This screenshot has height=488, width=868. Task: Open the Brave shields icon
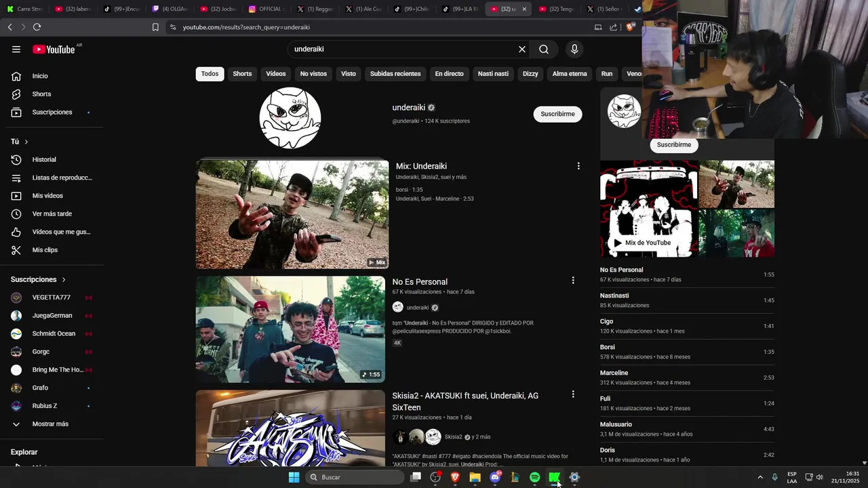[x=631, y=27]
